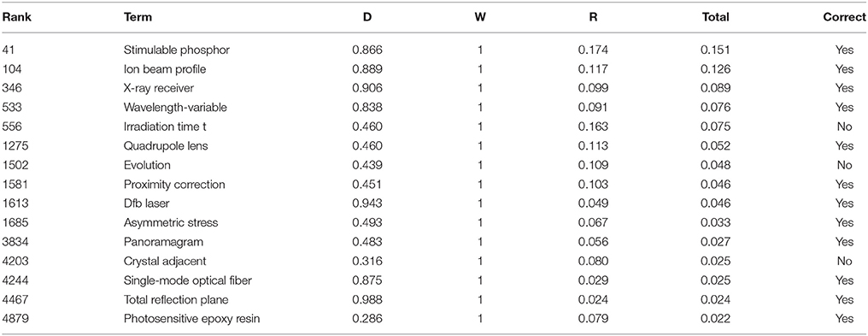868x336 pixels.
Task: Click the Correct column header
Action: (843, 17)
